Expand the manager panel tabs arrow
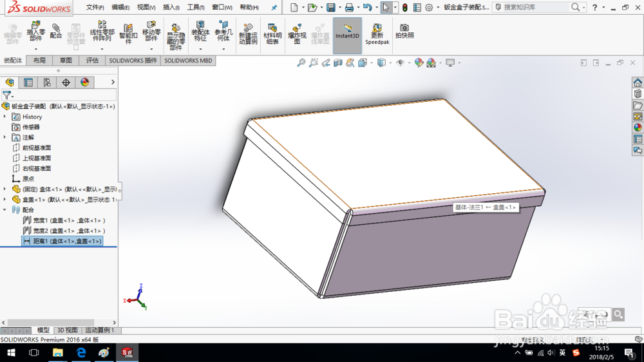644x362 pixels. (x=113, y=82)
